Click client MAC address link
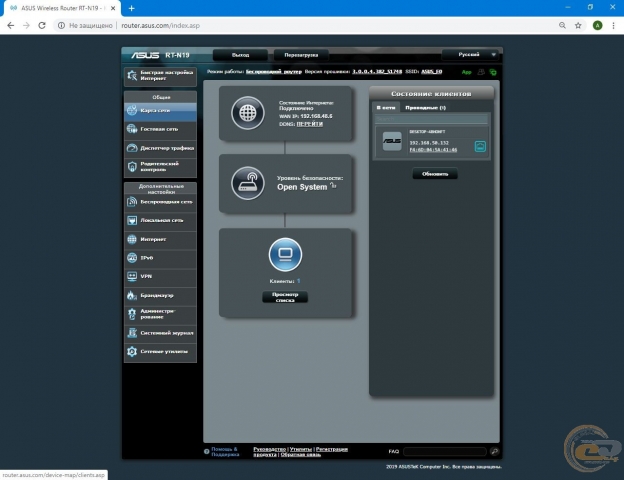 433,150
